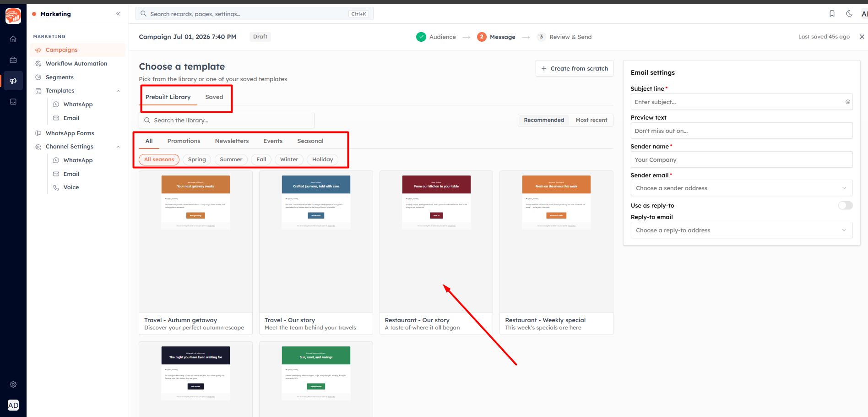Click the bookmark icon in the top bar

click(x=832, y=14)
